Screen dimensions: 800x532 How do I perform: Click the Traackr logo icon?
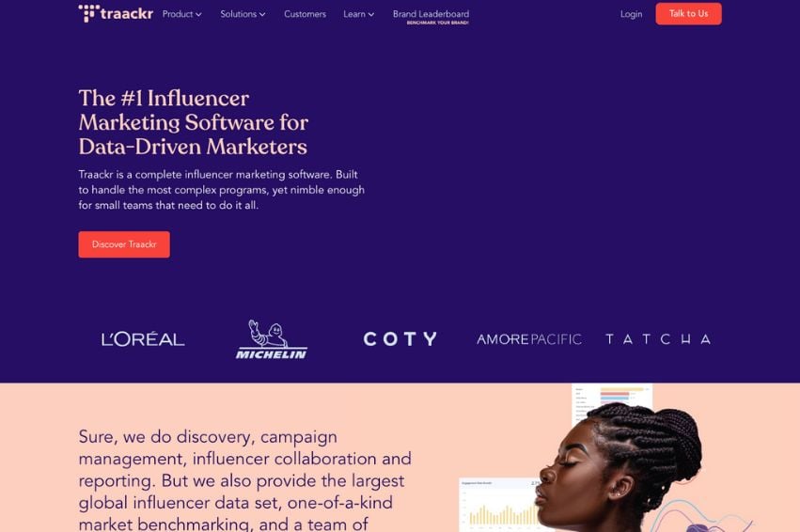click(x=88, y=13)
